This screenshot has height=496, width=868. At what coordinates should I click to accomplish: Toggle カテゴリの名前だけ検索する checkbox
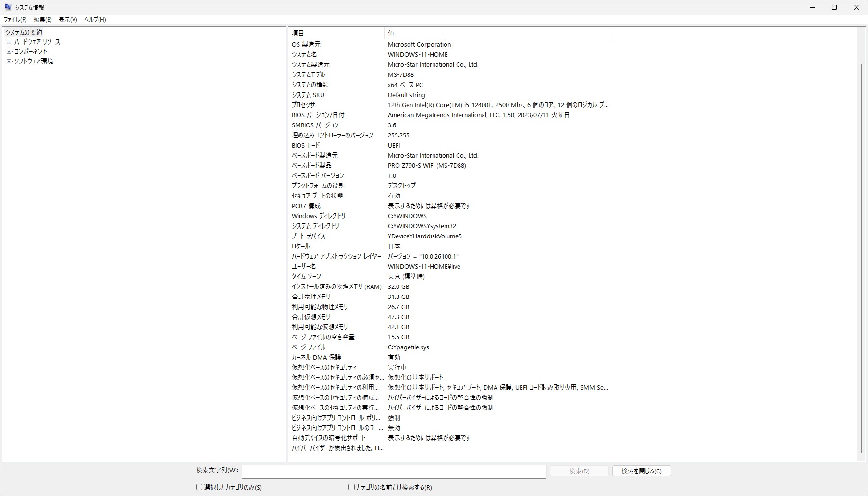(x=351, y=487)
